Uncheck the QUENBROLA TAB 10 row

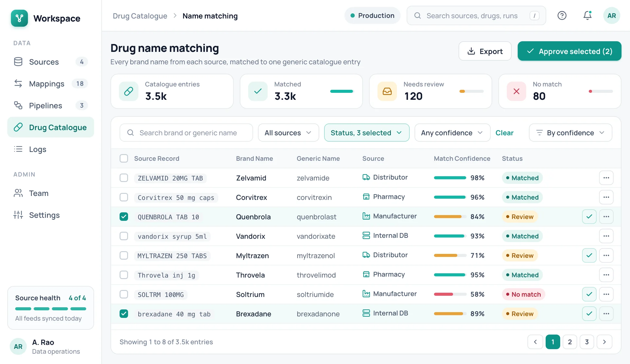point(124,217)
